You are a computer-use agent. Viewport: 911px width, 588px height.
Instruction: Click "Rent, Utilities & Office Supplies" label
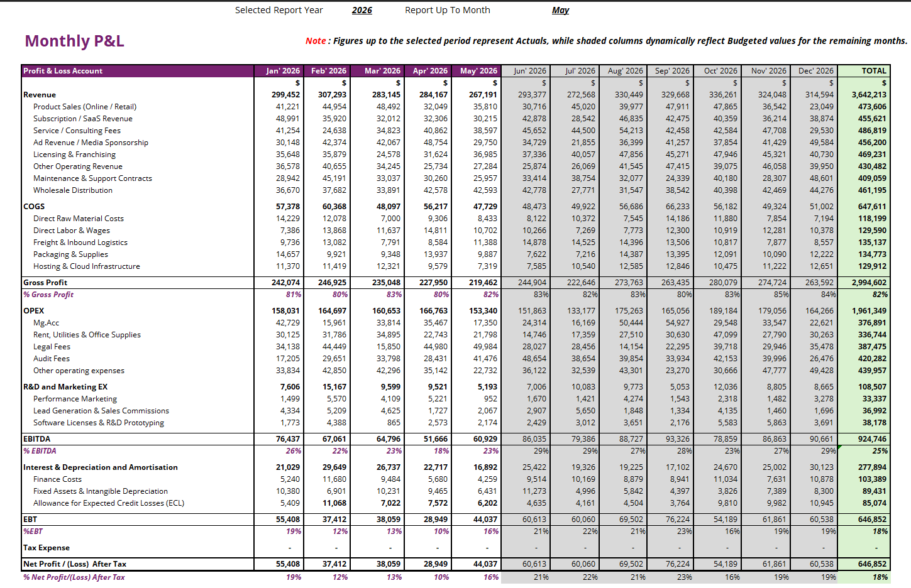tap(87, 335)
